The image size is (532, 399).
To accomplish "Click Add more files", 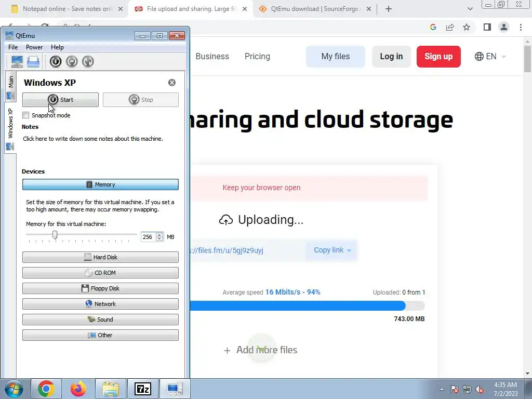I will click(260, 350).
